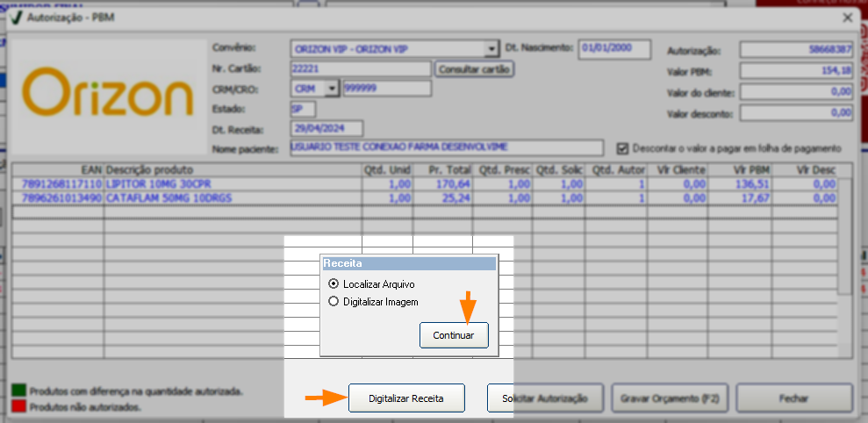Click the Autorização number field
The width and height of the screenshot is (868, 423).
pyautogui.click(x=797, y=50)
